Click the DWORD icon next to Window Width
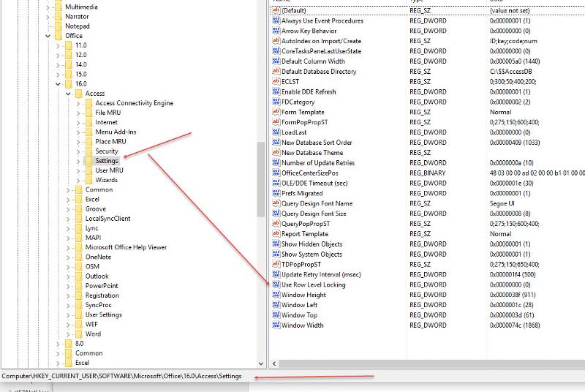 pyautogui.click(x=276, y=325)
